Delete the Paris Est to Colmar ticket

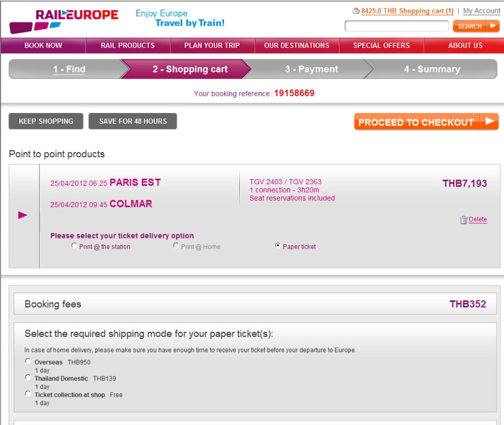pyautogui.click(x=477, y=219)
